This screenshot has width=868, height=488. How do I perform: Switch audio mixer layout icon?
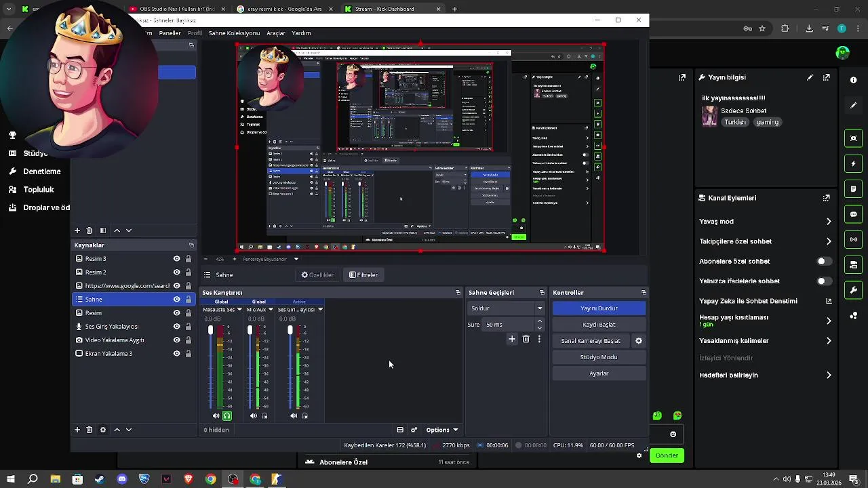tap(400, 430)
